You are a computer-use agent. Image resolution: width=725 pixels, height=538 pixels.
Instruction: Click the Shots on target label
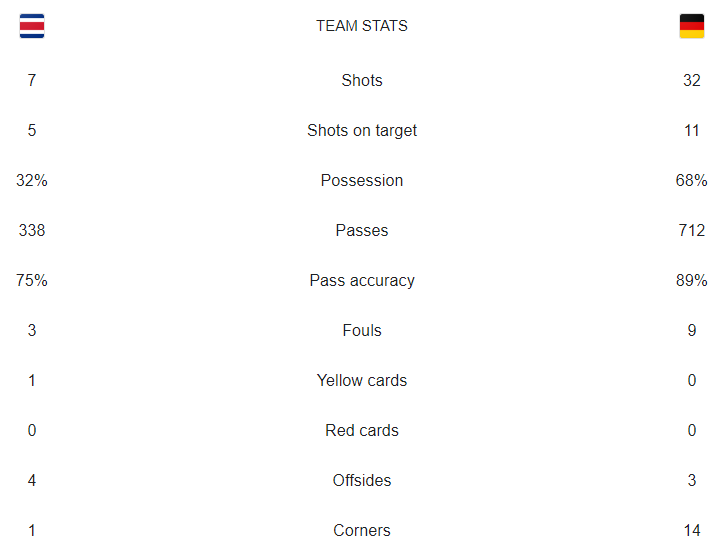362,130
